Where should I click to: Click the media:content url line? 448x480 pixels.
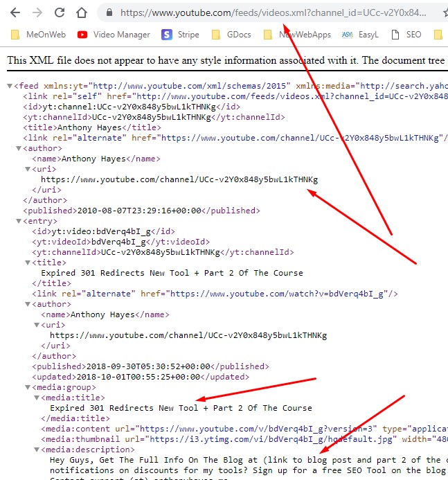pos(244,429)
